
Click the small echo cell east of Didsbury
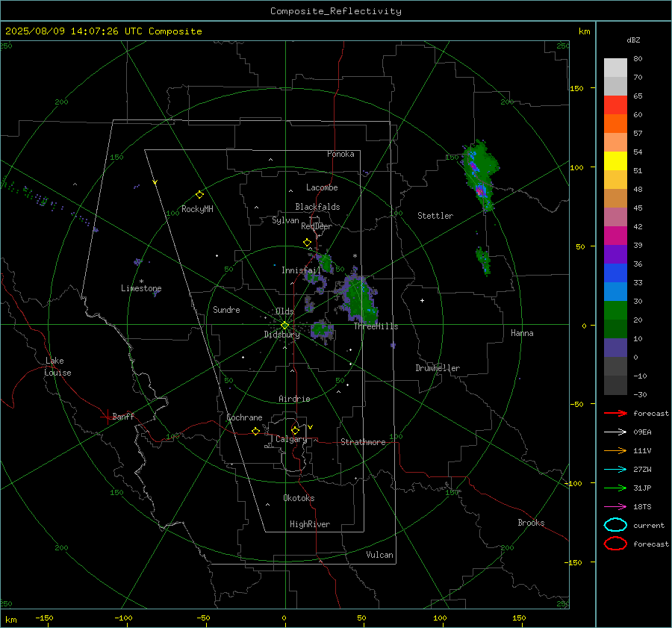[321, 331]
